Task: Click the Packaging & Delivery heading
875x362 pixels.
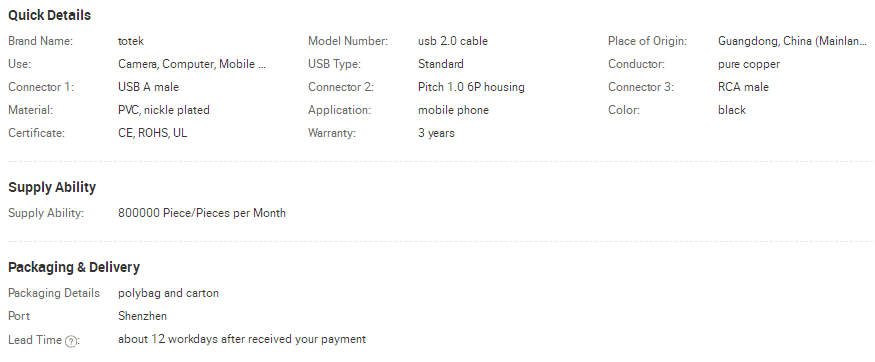Action: 74,267
